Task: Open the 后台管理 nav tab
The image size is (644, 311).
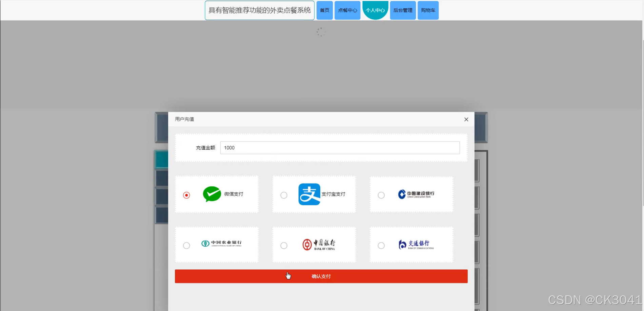Action: (x=403, y=10)
